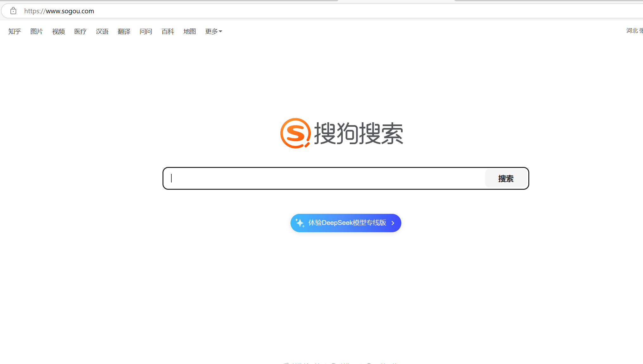643x364 pixels.
Task: Select the 汉语 navigation link
Action: coord(102,31)
